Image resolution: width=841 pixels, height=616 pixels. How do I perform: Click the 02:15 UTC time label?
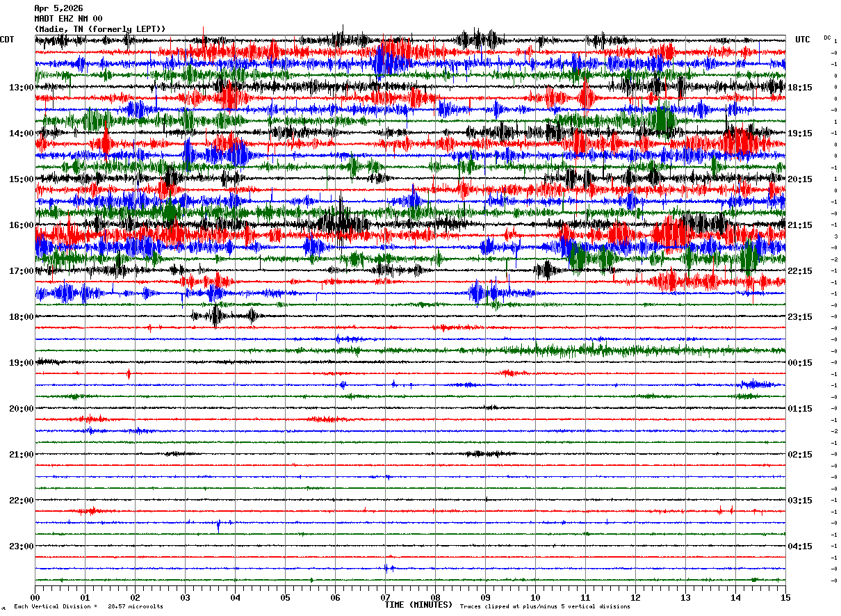800,455
